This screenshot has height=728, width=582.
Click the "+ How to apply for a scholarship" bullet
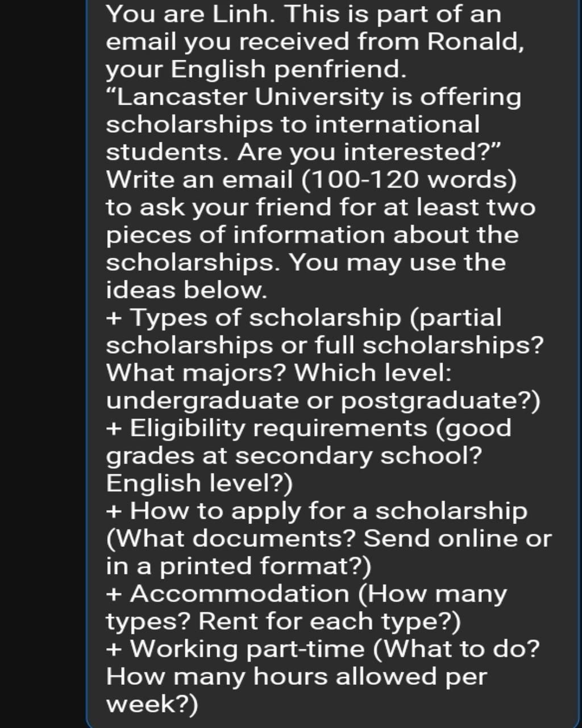click(317, 511)
